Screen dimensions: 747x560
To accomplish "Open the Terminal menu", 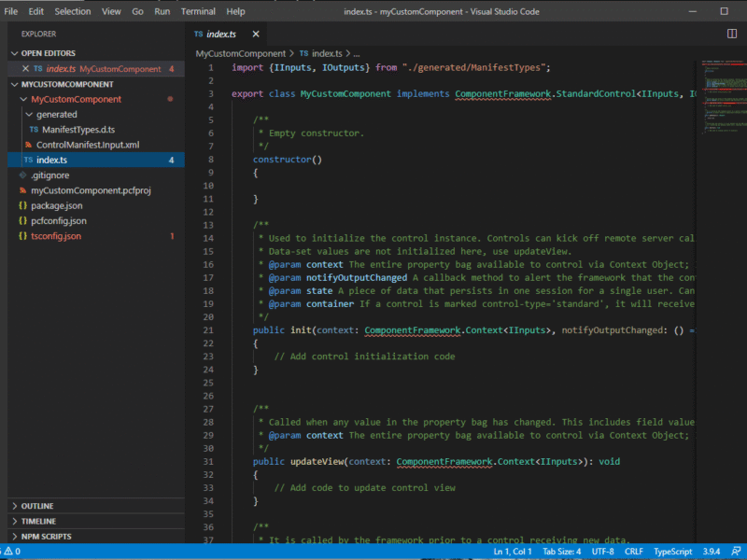I will tap(198, 11).
